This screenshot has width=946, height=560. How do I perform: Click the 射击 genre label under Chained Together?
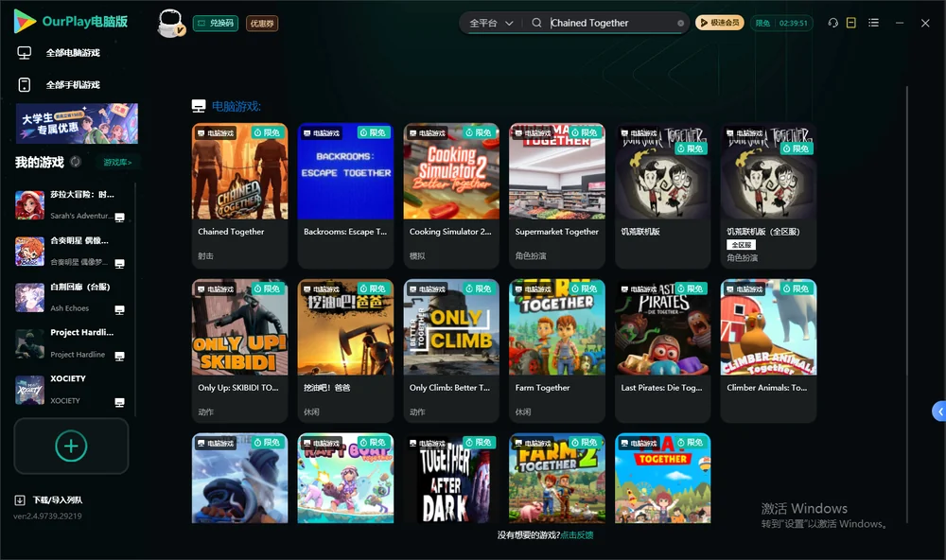coord(205,255)
